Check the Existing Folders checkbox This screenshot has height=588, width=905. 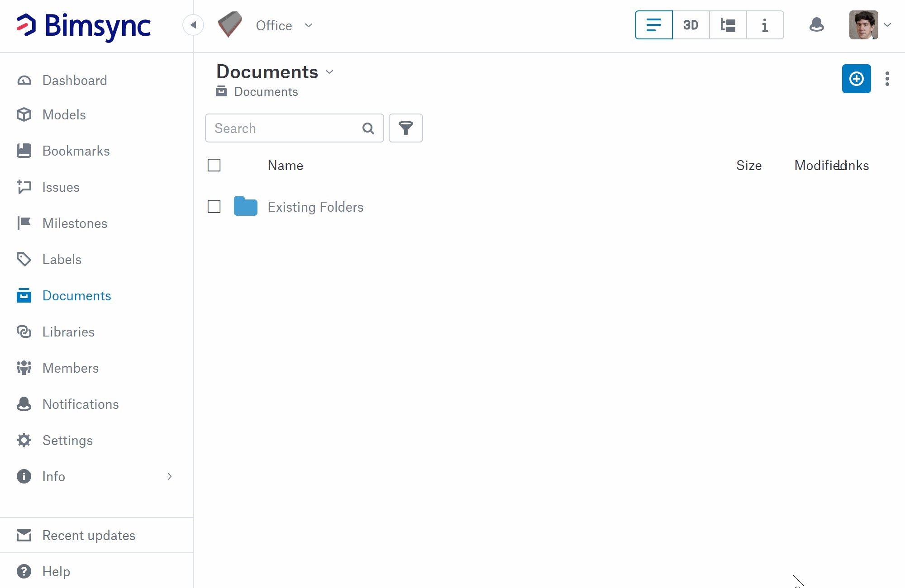click(x=214, y=207)
